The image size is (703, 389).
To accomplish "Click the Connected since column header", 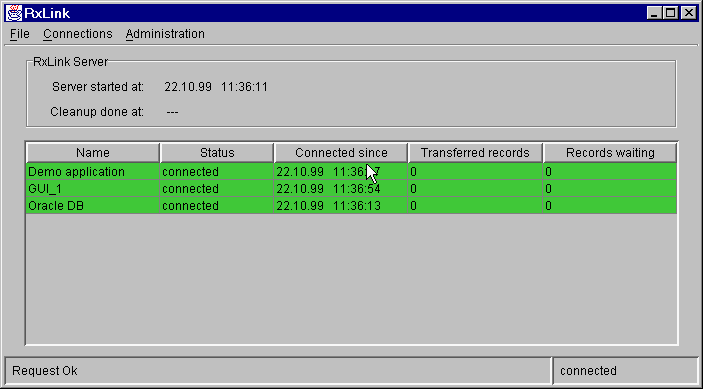I will pos(341,153).
